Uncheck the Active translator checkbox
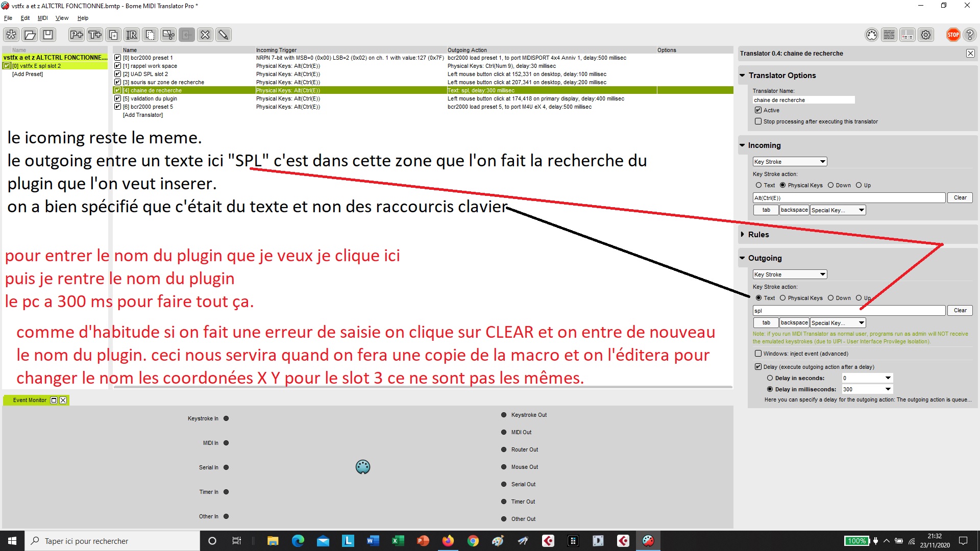This screenshot has height=551, width=980. 758,110
